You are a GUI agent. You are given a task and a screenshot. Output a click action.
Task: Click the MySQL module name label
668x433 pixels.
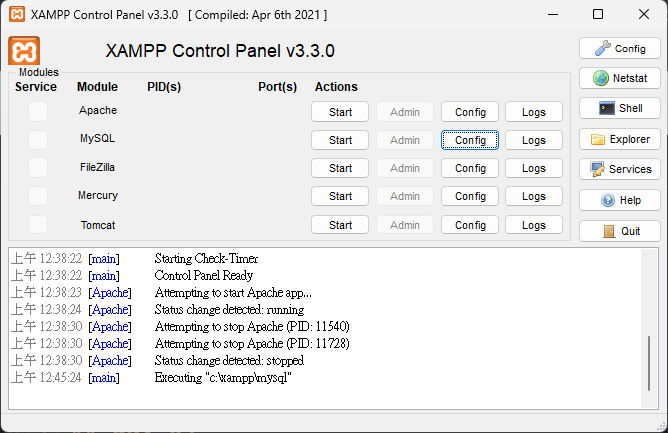coord(98,139)
